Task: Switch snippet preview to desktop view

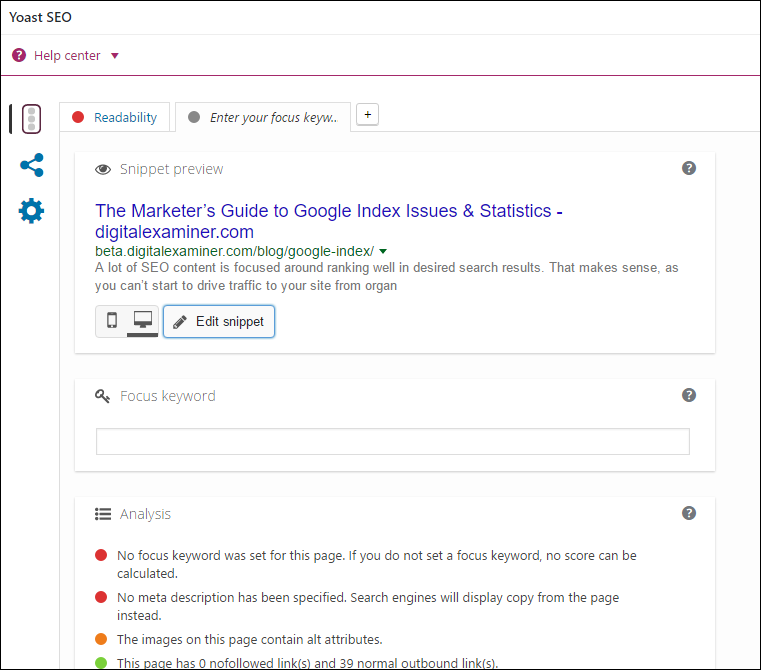Action: point(143,320)
